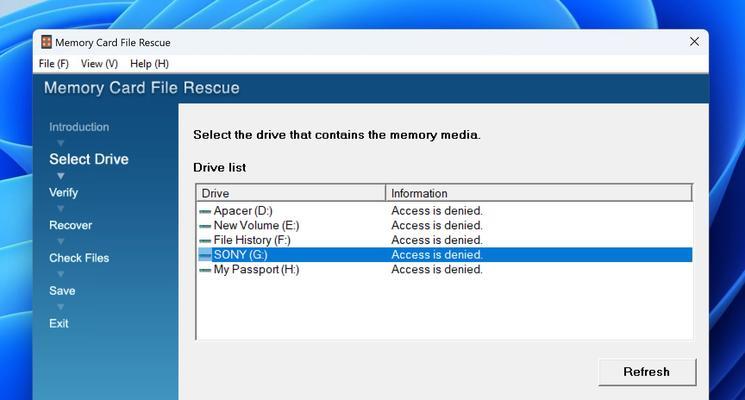Open the Help (H) menu
Viewport: 745px width, 400px height.
149,64
